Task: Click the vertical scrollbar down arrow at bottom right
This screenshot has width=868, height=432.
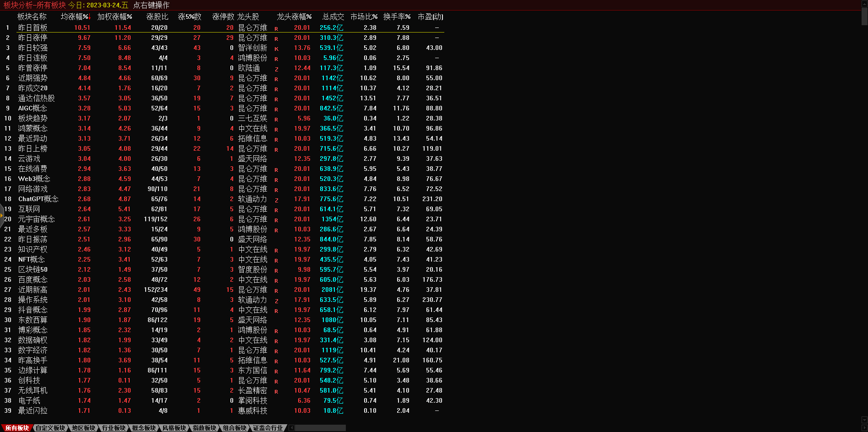Action: point(864,420)
